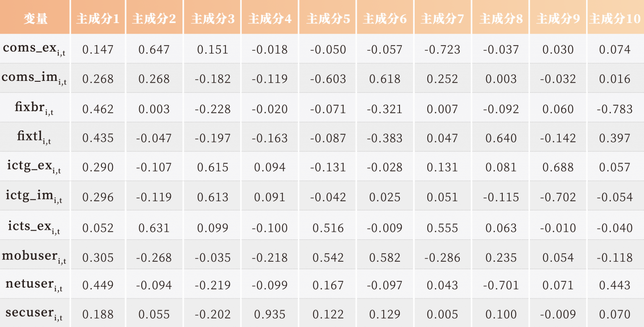Click cell value 0.935 in secuser row
This screenshot has height=327, width=644.
click(x=270, y=314)
